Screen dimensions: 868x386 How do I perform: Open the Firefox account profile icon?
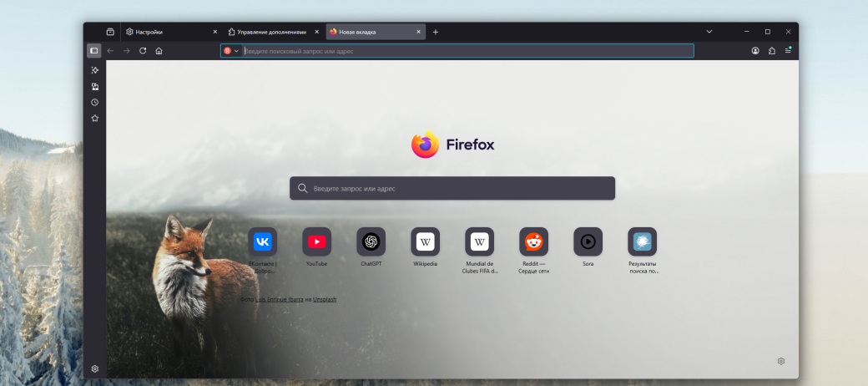click(x=755, y=51)
